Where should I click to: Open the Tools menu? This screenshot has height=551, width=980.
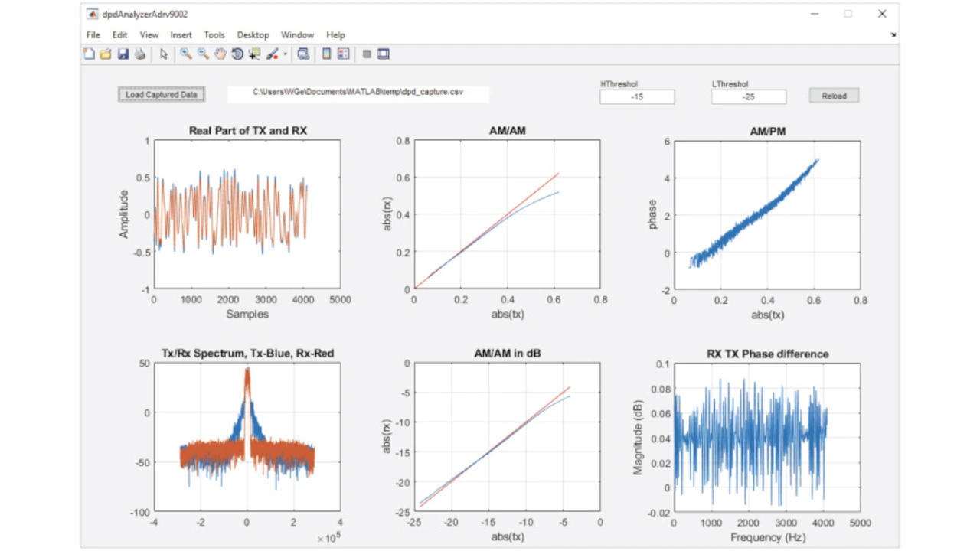[x=214, y=35]
